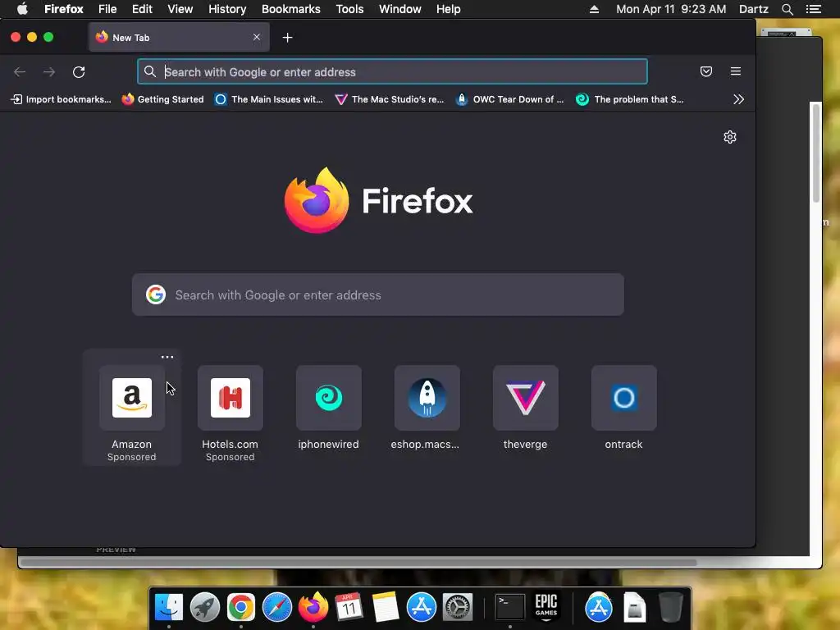Open the Pocket save icon
The height and width of the screenshot is (630, 840).
(x=706, y=71)
